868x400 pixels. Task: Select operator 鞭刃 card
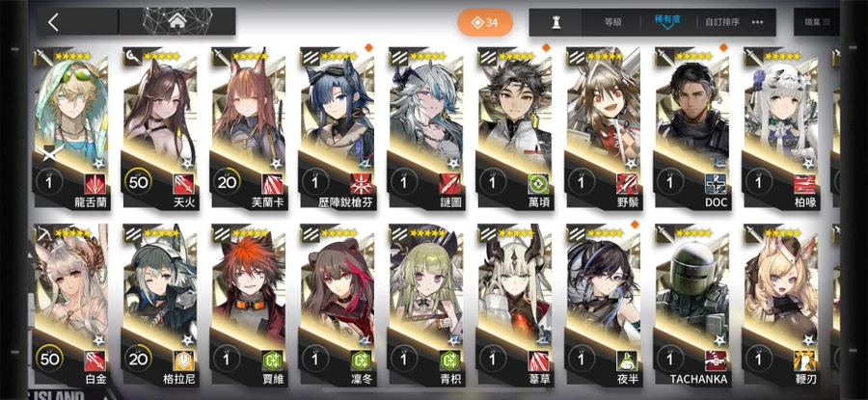(x=781, y=306)
